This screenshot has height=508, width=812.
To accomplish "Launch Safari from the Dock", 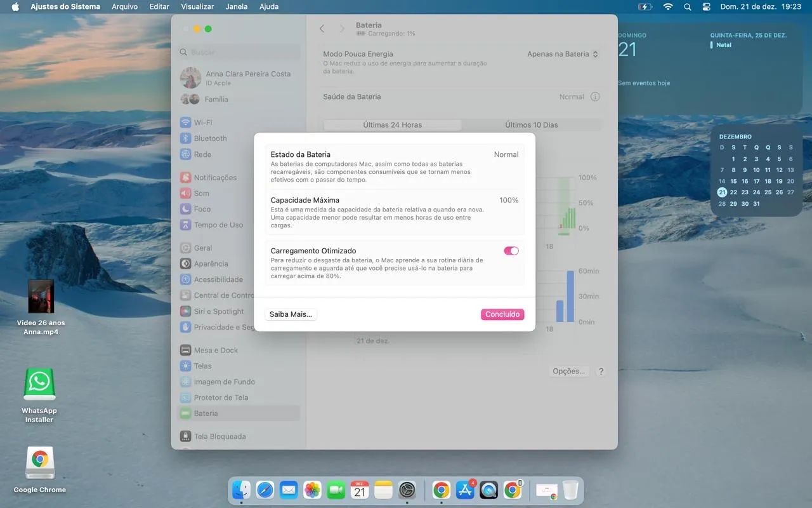I will point(265,490).
